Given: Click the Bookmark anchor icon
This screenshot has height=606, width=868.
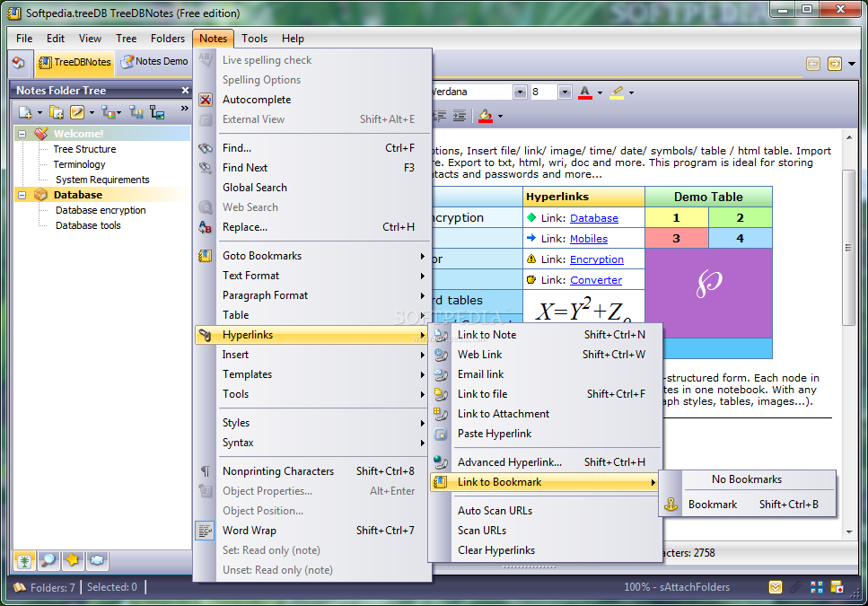Looking at the screenshot, I should (x=671, y=505).
